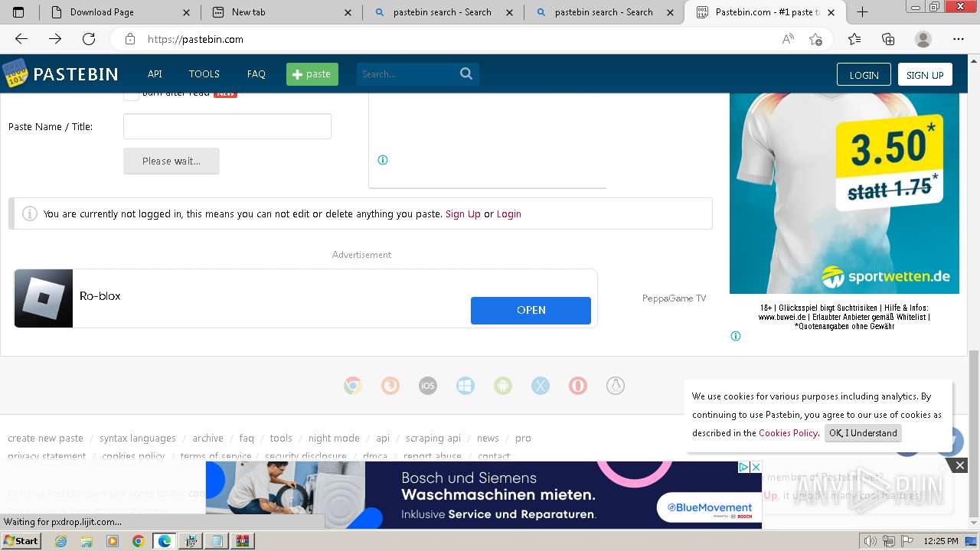Click the Sign Up link in notice
The width and height of the screenshot is (980, 551).
(463, 214)
